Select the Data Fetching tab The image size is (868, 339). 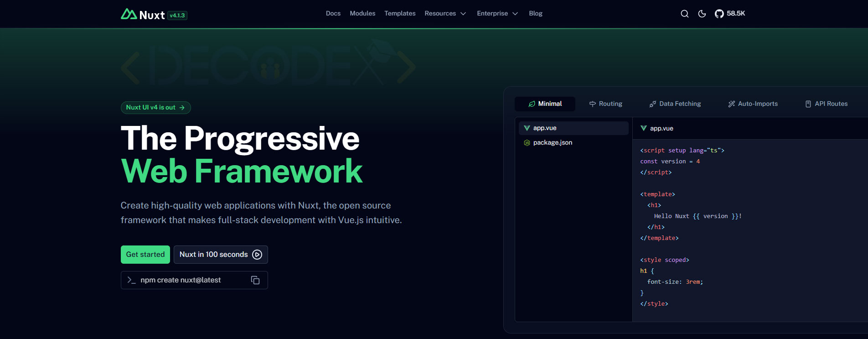pos(675,104)
